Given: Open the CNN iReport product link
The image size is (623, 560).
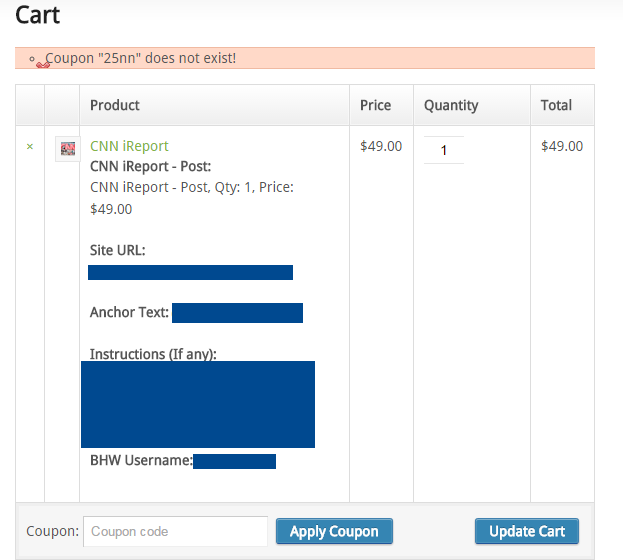Looking at the screenshot, I should coord(129,146).
